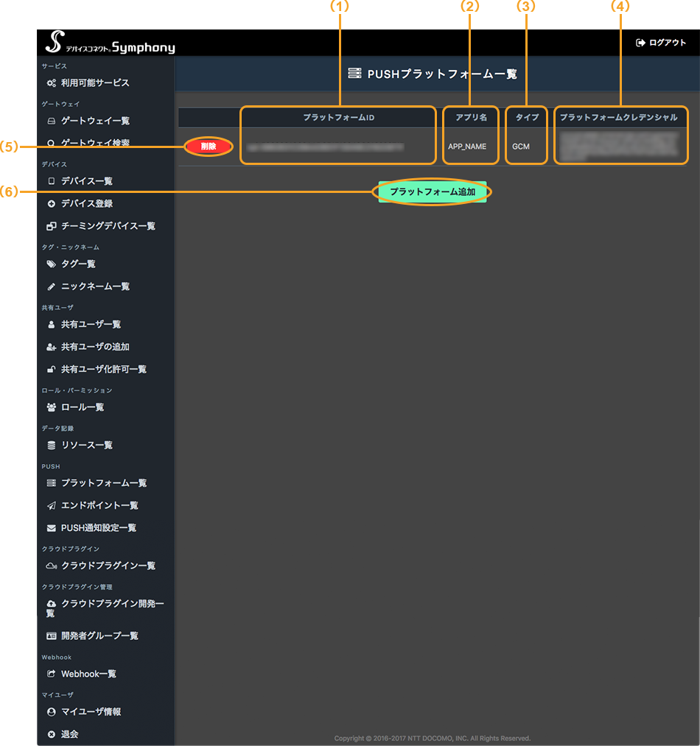Open クラウドプラグイン一覧 page
The height and width of the screenshot is (746, 700).
(108, 566)
